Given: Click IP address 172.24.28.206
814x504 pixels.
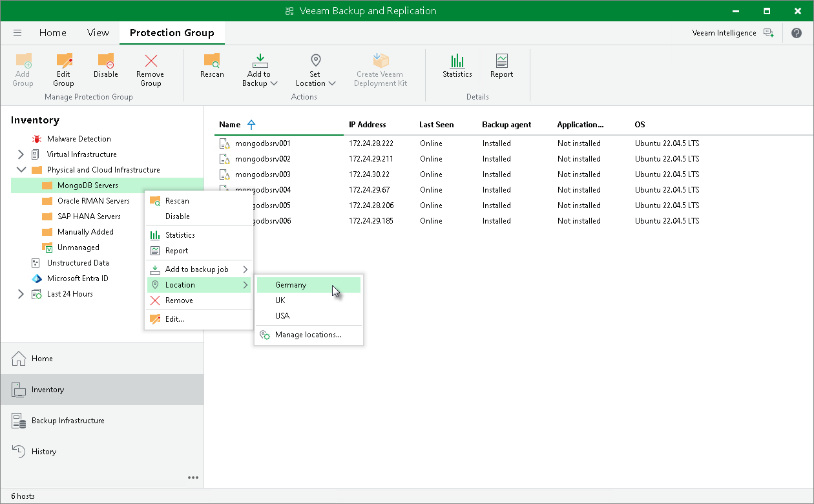Looking at the screenshot, I should tap(371, 205).
